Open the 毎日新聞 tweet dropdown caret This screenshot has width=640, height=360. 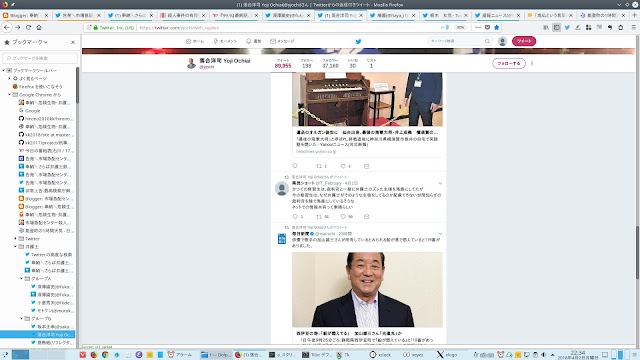tap(440, 234)
